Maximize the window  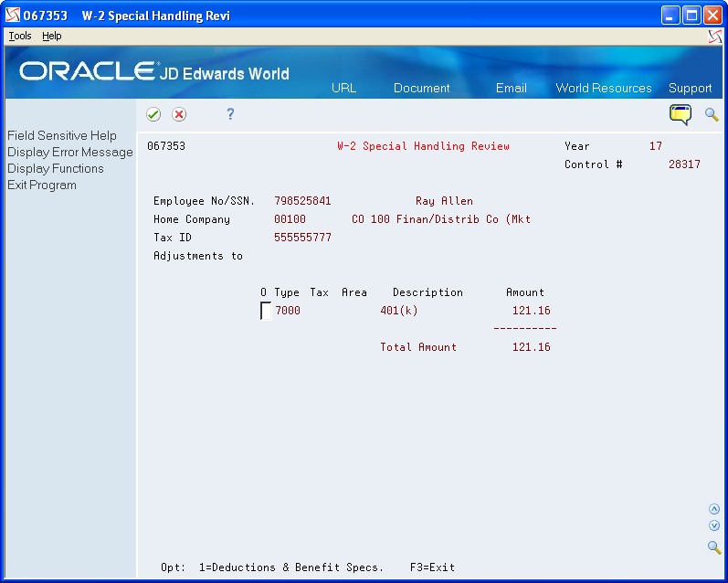coord(691,16)
